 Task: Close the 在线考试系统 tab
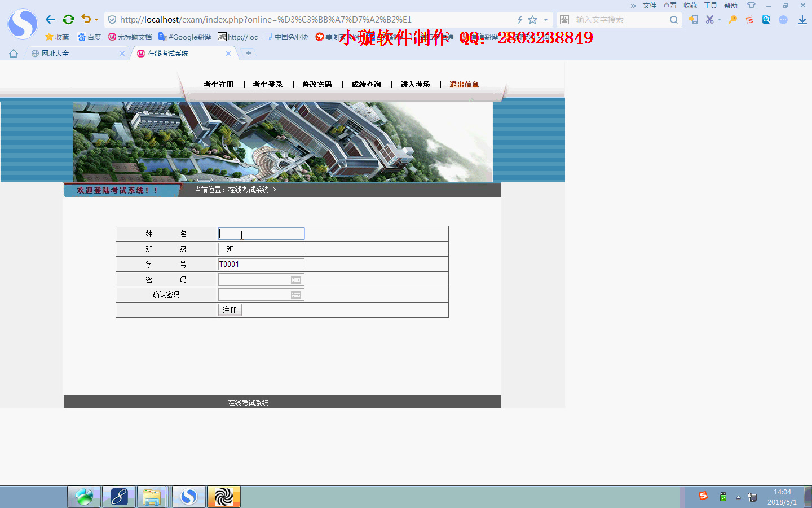tap(228, 54)
